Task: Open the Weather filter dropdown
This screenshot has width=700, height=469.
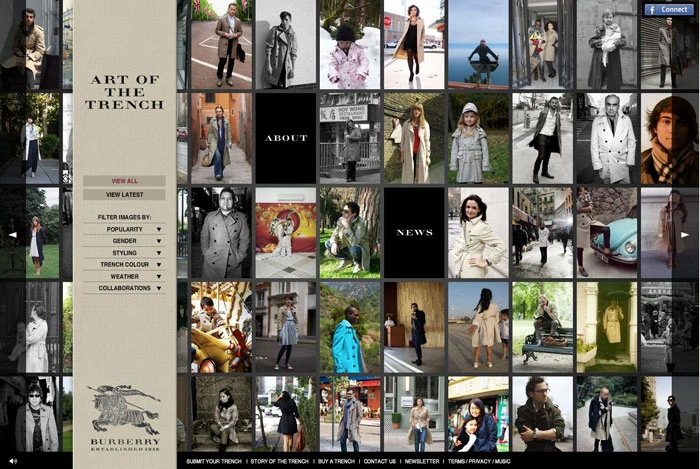Action: tap(130, 277)
